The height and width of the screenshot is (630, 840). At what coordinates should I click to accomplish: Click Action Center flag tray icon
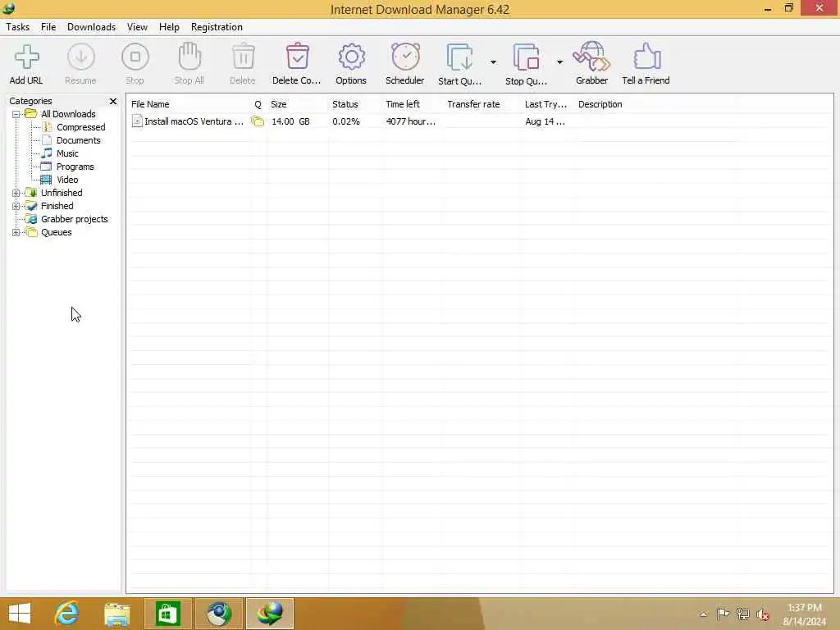(723, 614)
